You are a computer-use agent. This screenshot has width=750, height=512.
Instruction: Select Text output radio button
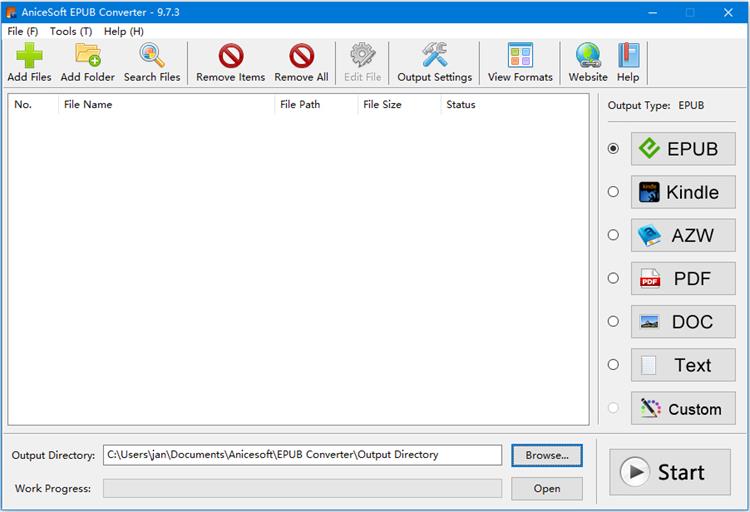[613, 365]
